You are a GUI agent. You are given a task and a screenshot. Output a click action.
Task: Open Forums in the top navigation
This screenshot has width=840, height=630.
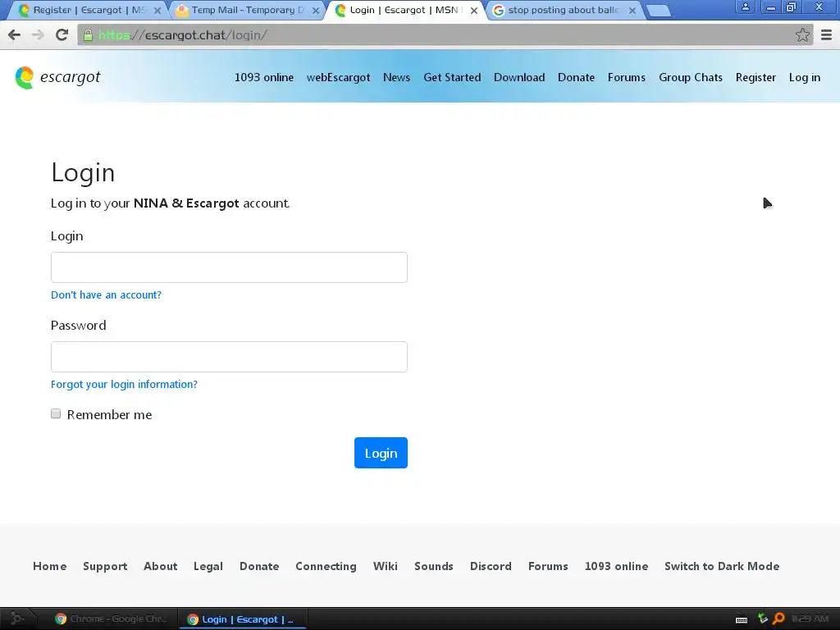pyautogui.click(x=626, y=78)
